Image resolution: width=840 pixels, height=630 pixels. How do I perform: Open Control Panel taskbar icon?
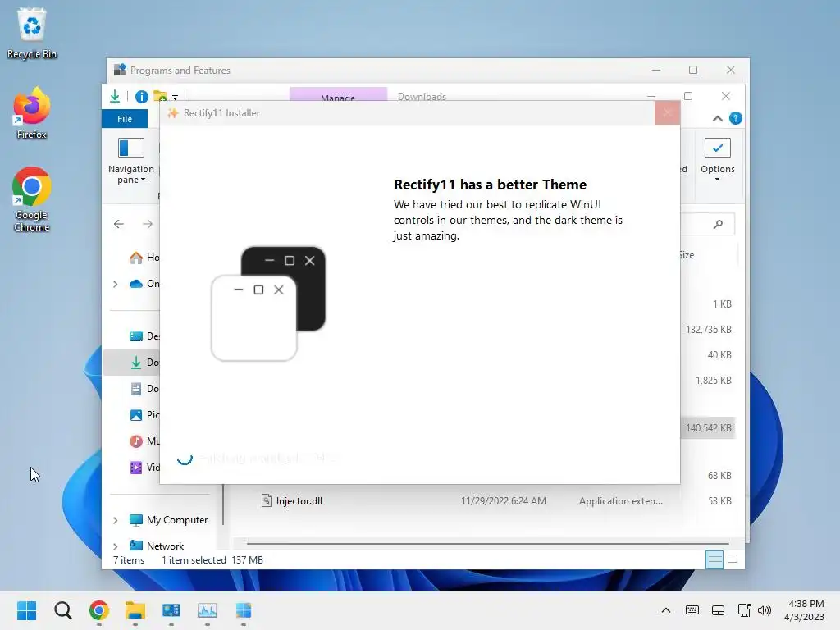tap(171, 610)
